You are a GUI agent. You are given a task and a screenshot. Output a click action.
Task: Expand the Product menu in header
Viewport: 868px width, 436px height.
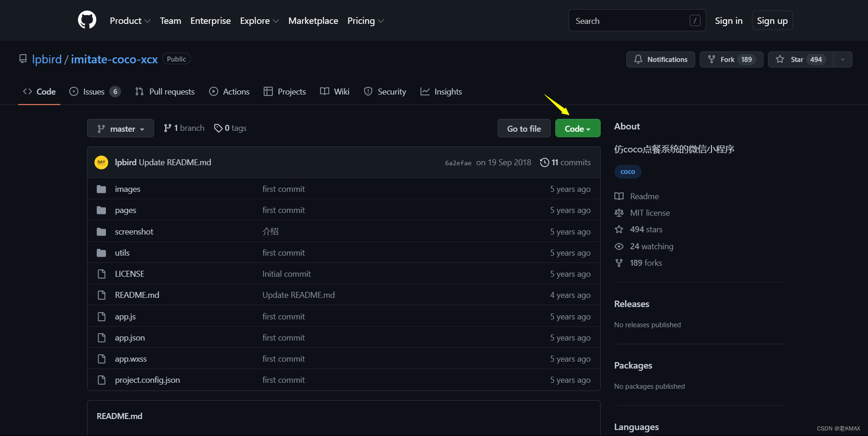click(130, 21)
